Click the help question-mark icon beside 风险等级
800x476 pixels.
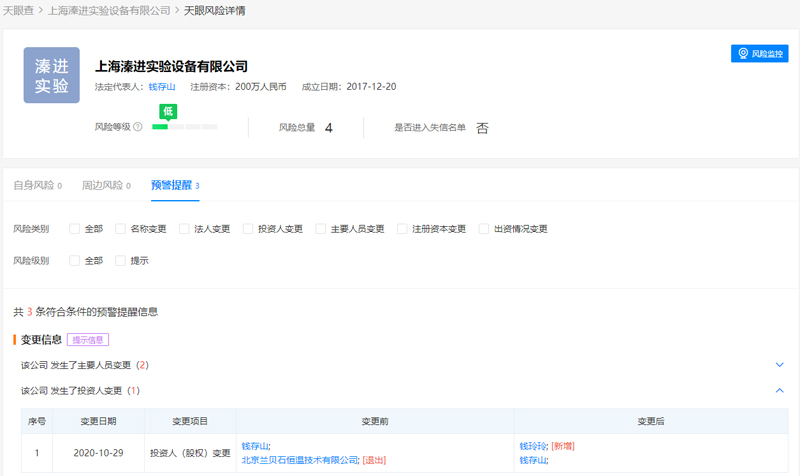pyautogui.click(x=138, y=127)
